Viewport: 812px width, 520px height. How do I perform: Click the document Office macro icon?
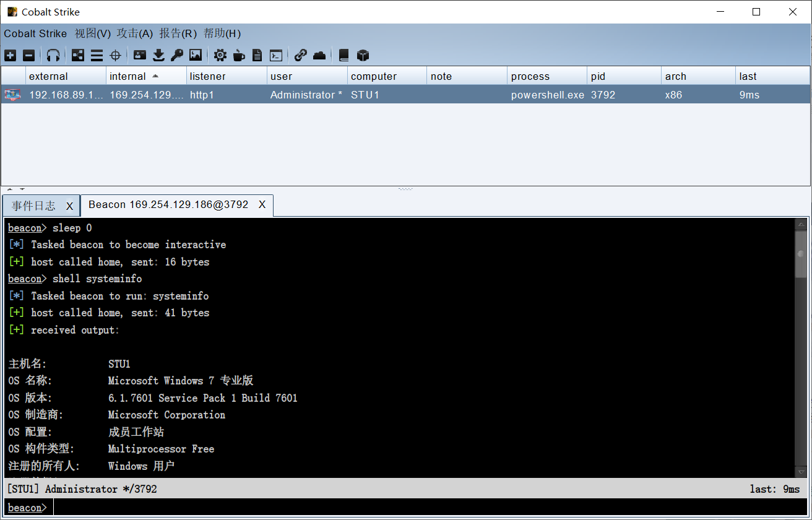(257, 55)
